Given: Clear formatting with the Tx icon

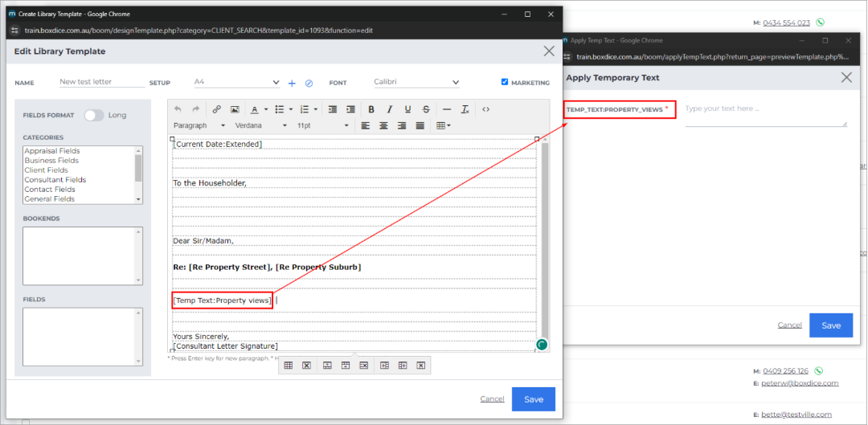Looking at the screenshot, I should pos(465,109).
